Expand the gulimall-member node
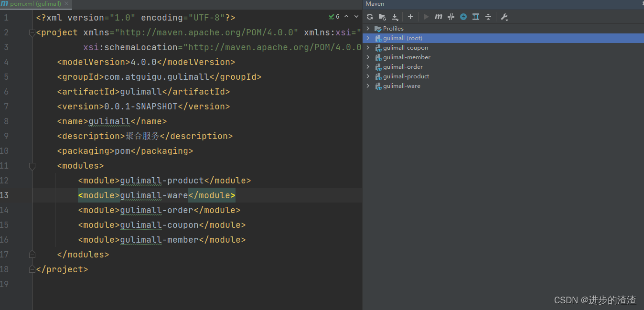This screenshot has width=644, height=310. [368, 57]
